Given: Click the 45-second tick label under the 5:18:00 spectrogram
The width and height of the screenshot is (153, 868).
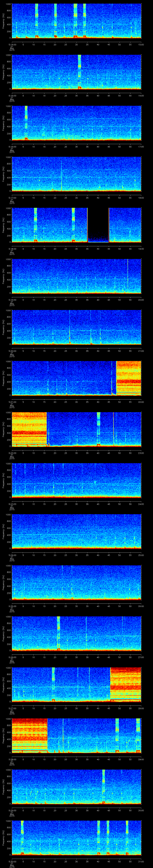Looking at the screenshot, I should click(x=109, y=249).
